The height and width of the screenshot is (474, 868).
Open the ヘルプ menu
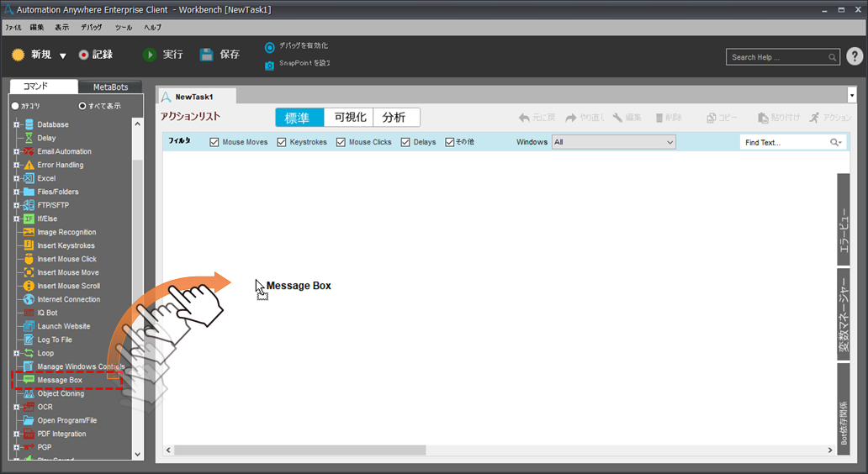coord(153,27)
